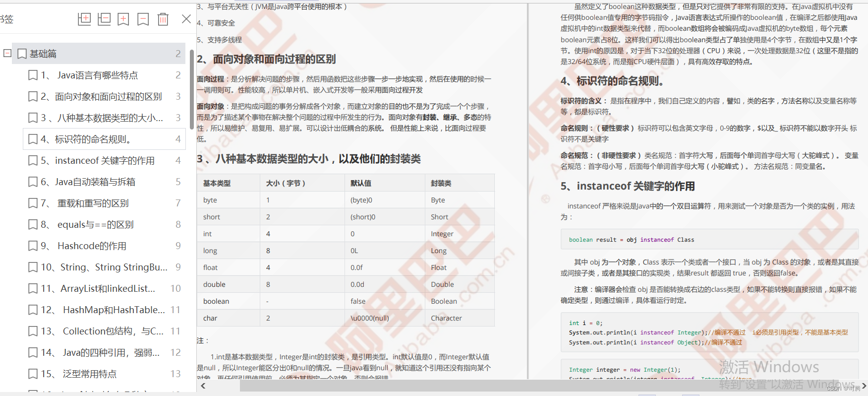Click the 0.0f default value cell
868x396 pixels.
point(356,267)
